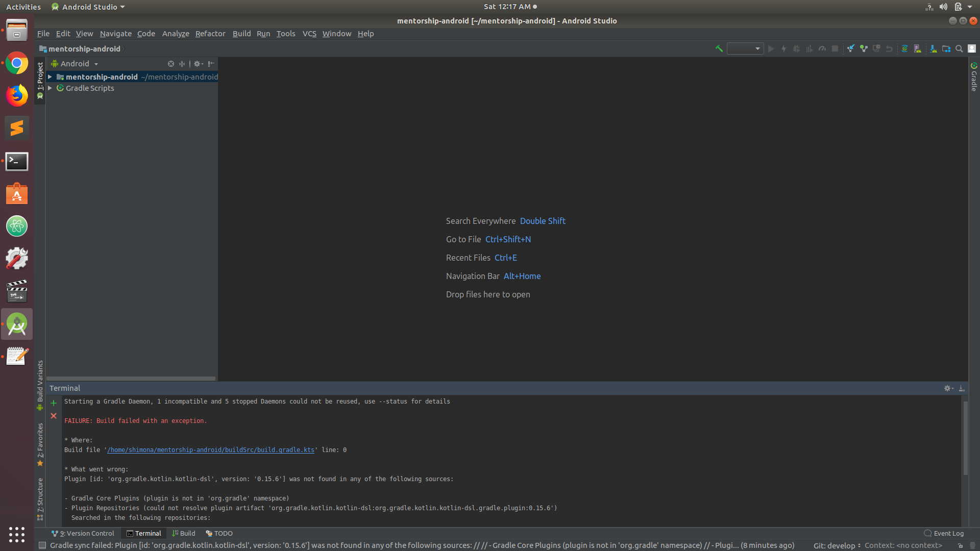980x551 pixels.
Task: Open Show Applications grid in dock
Action: pyautogui.click(x=17, y=534)
